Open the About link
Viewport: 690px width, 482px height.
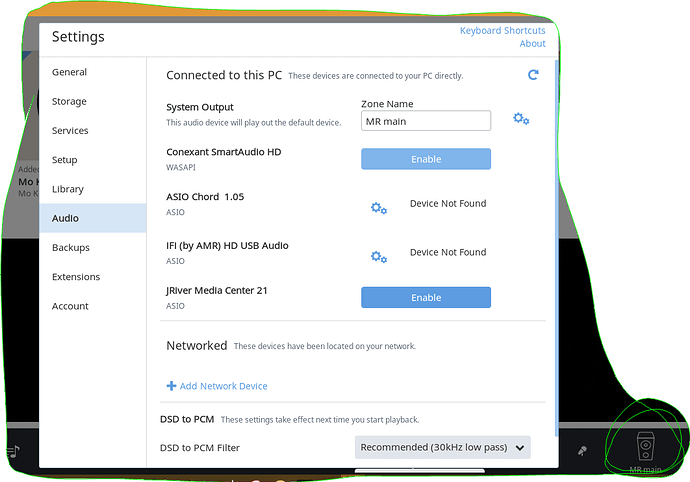[x=532, y=44]
